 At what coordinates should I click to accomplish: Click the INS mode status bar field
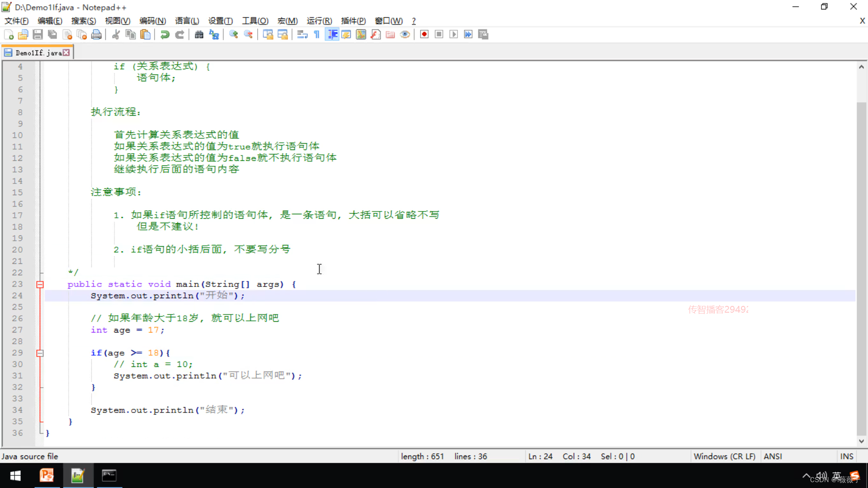point(846,456)
